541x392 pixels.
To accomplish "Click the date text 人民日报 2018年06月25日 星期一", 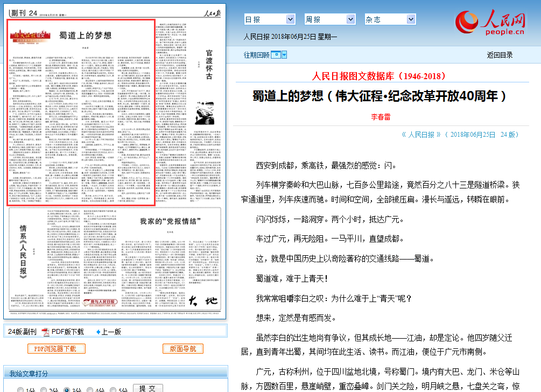I will tap(290, 37).
